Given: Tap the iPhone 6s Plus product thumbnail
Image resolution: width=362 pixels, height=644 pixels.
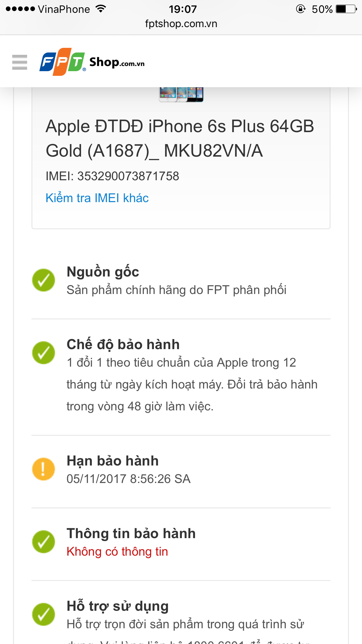Looking at the screenshot, I should point(181,94).
